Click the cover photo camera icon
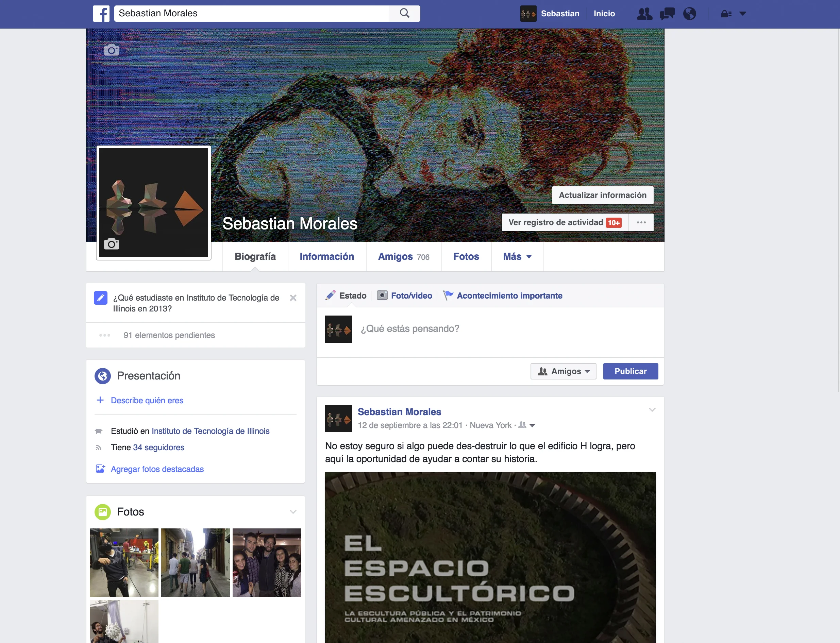This screenshot has width=840, height=643. 111,50
